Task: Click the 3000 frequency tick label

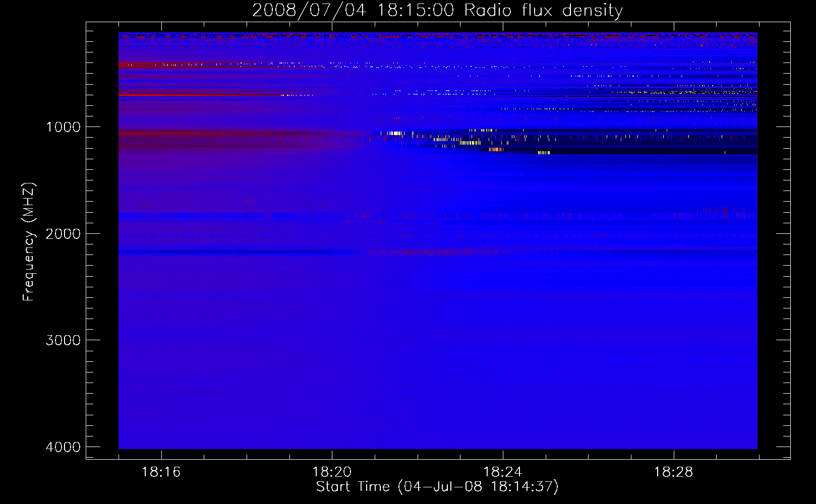Action: coord(63,340)
